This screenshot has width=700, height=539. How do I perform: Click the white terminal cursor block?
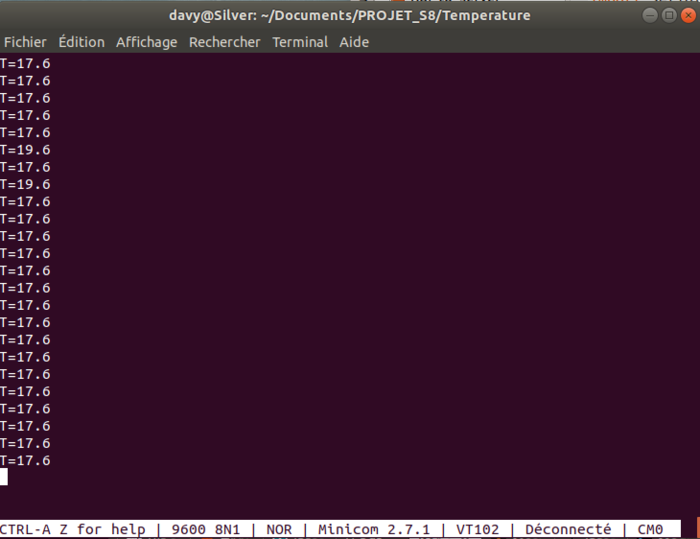(x=4, y=477)
